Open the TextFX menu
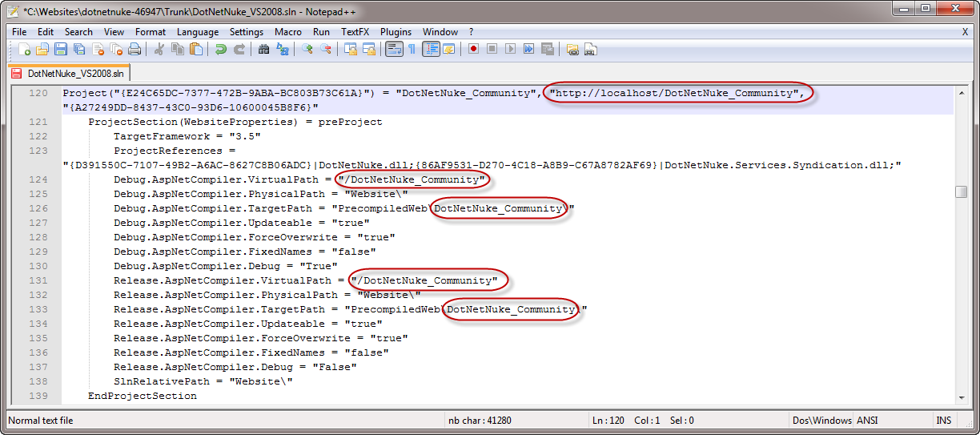 point(355,32)
